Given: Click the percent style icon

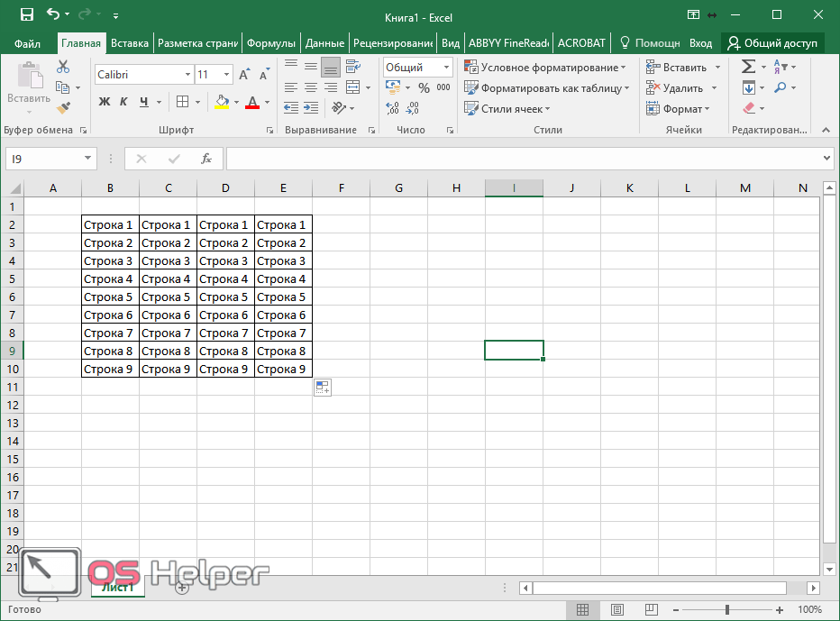Looking at the screenshot, I should 424,88.
